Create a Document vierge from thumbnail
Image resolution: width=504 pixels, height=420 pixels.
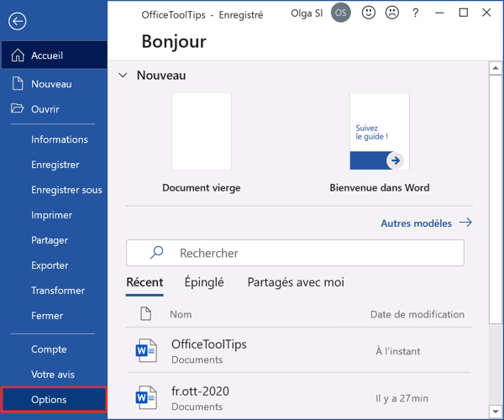point(202,131)
